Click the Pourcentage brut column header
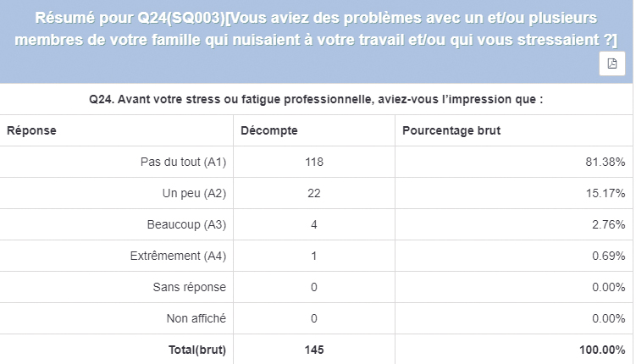 (451, 130)
